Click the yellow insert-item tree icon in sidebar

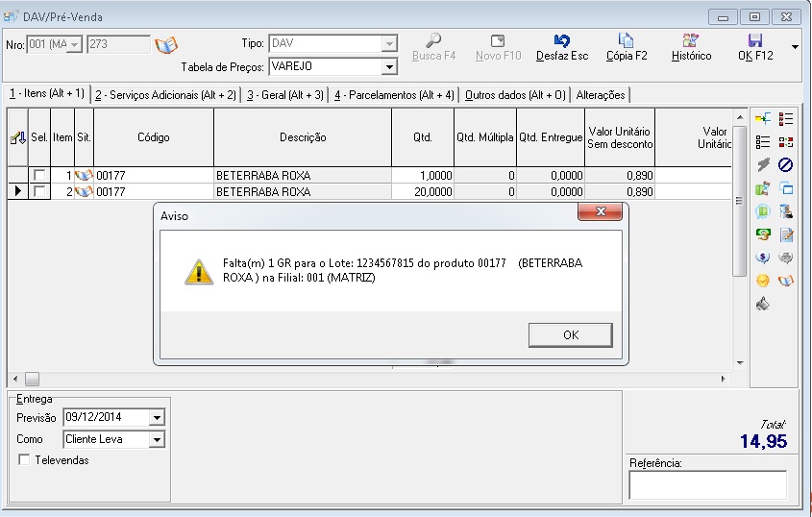pyautogui.click(x=763, y=119)
